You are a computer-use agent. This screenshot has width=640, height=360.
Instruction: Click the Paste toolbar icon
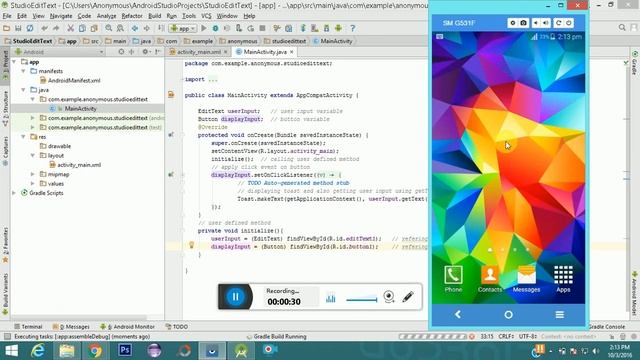(x=94, y=28)
